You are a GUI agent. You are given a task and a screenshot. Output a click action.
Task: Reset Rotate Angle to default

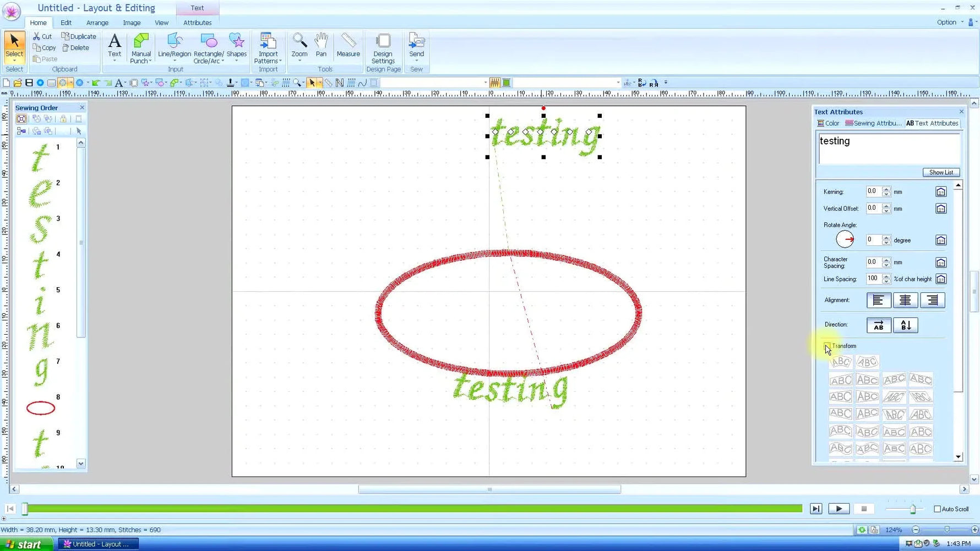coord(941,240)
